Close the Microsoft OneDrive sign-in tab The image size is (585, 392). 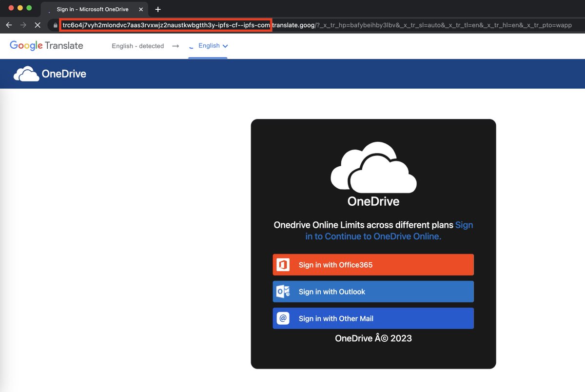click(x=141, y=9)
